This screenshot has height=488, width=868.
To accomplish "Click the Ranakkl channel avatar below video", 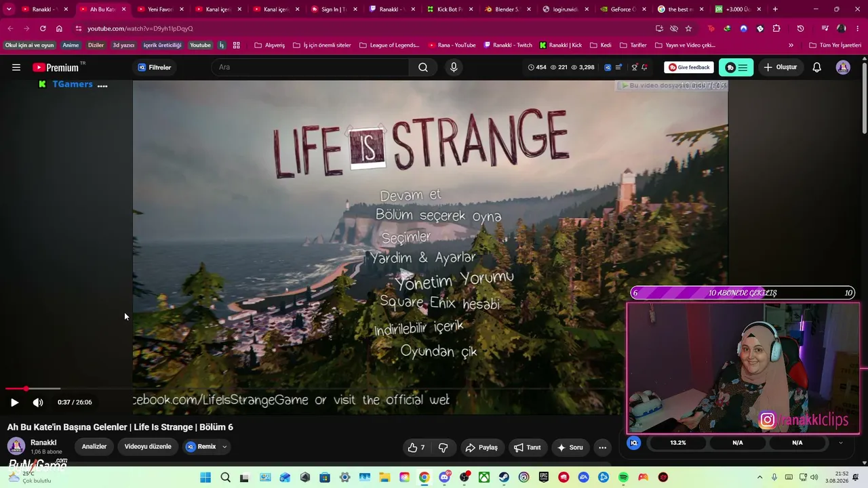I will coord(16,446).
